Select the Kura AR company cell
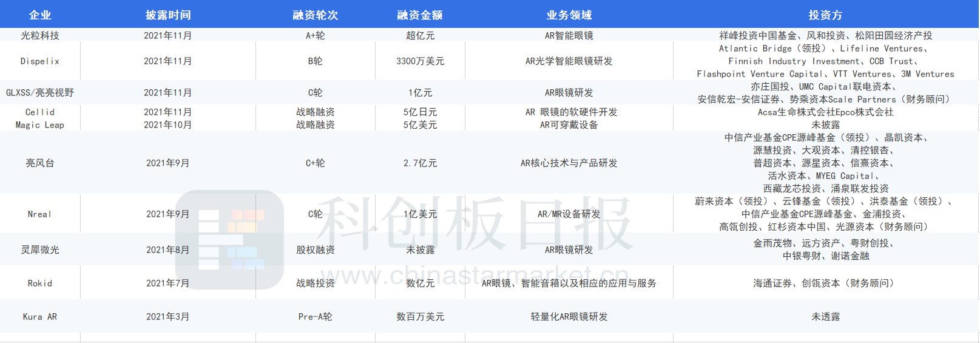The height and width of the screenshot is (343, 980). click(x=40, y=317)
